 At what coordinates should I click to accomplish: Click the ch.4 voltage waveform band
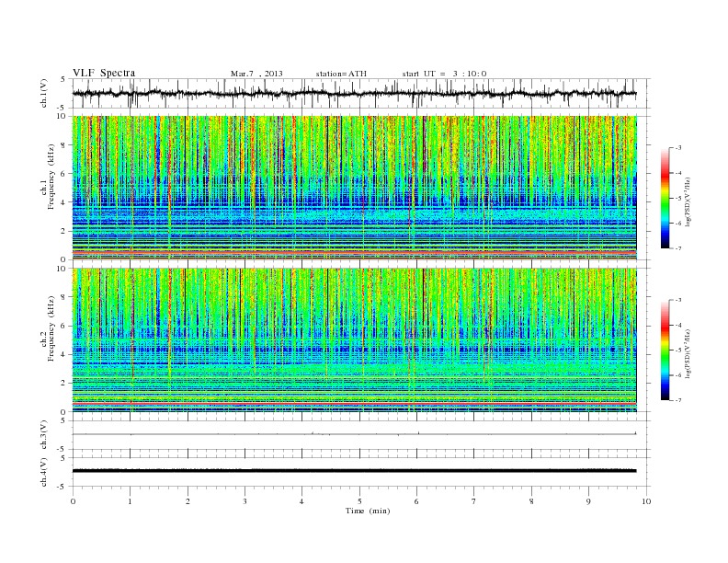(354, 471)
